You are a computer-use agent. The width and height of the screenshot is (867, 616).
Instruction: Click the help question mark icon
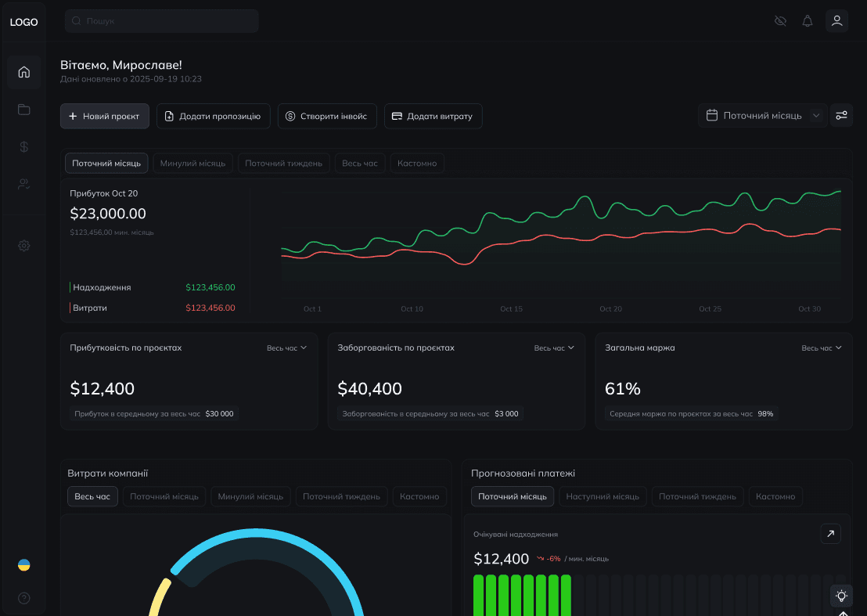click(23, 599)
